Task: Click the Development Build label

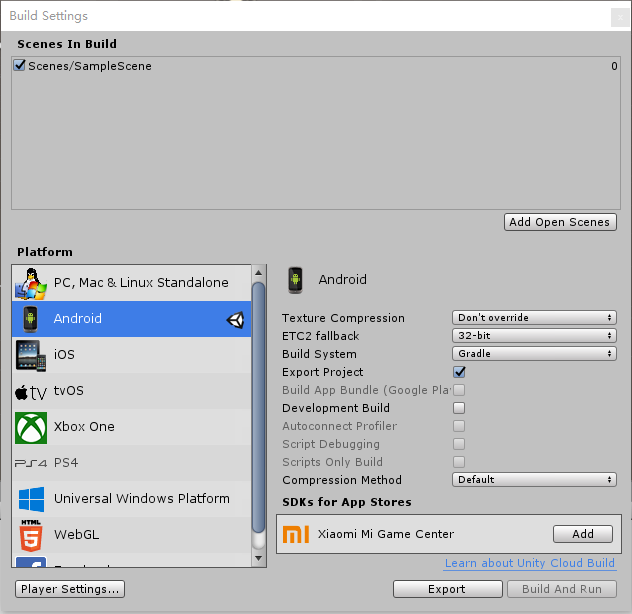Action: [336, 408]
